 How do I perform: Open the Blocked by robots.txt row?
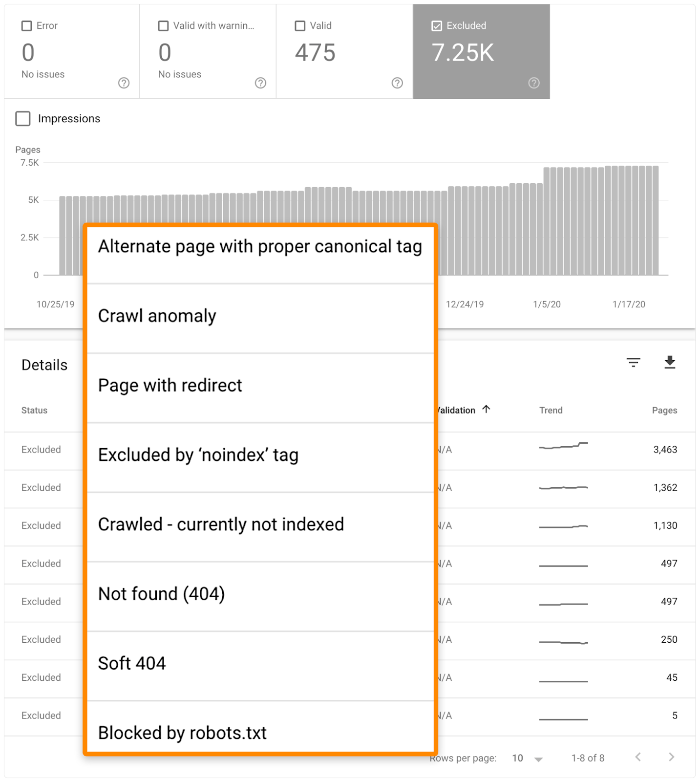coord(183,732)
